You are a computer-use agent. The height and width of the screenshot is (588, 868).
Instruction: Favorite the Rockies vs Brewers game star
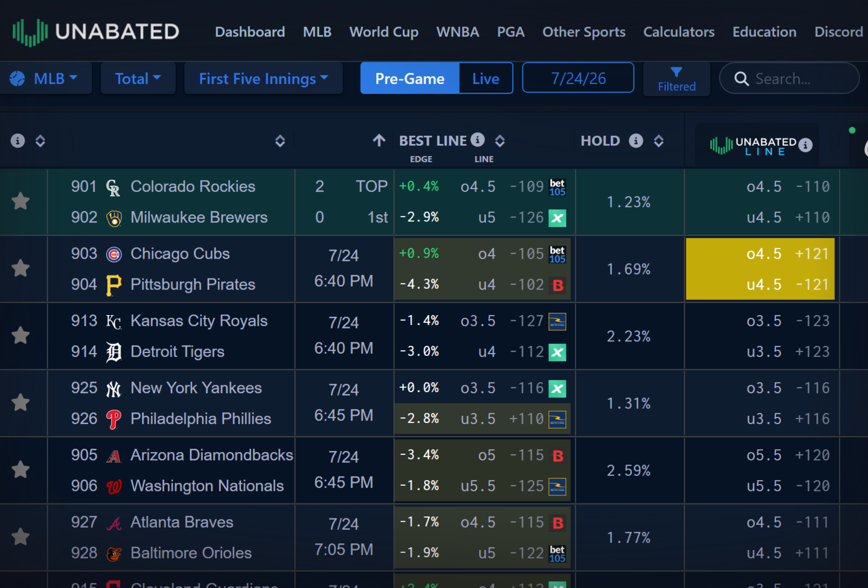click(21, 201)
